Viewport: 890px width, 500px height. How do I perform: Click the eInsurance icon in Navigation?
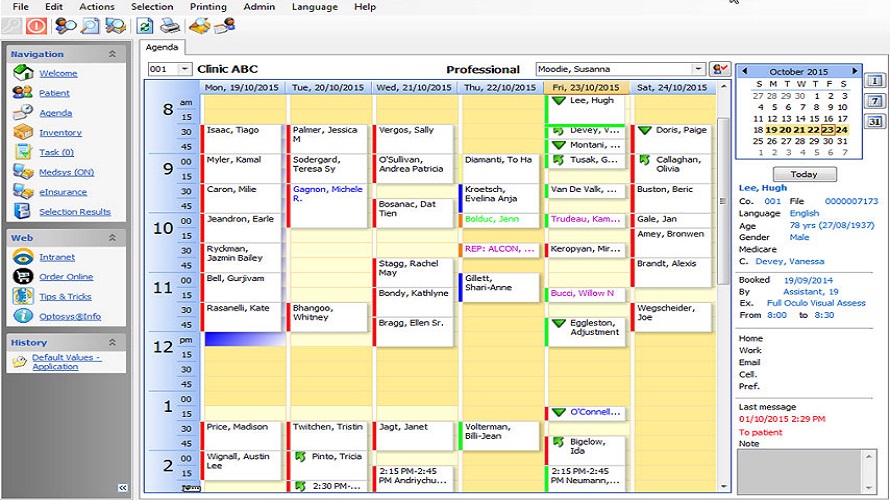22,191
